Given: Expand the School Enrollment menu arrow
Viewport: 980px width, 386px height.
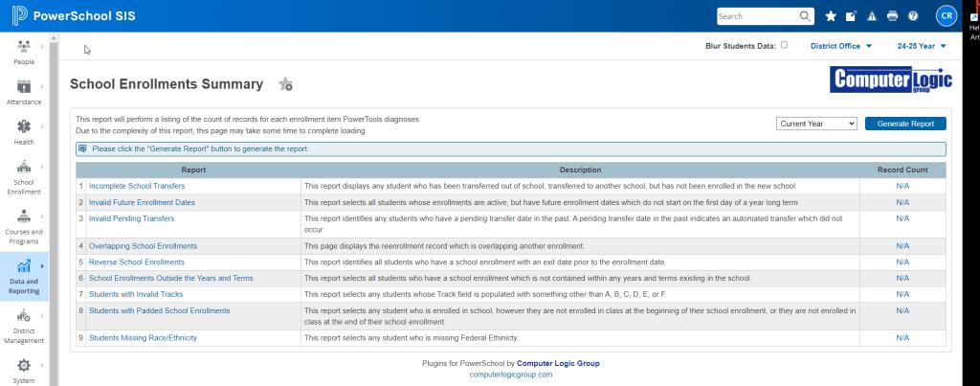Looking at the screenshot, I should [42, 167].
